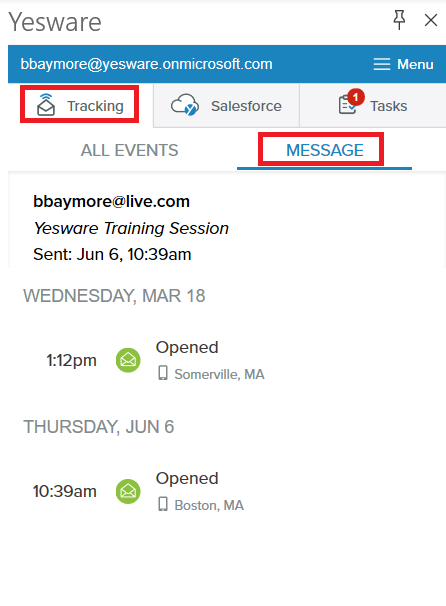Switch to the ALL EVENTS tab
The image size is (446, 606).
(x=129, y=150)
